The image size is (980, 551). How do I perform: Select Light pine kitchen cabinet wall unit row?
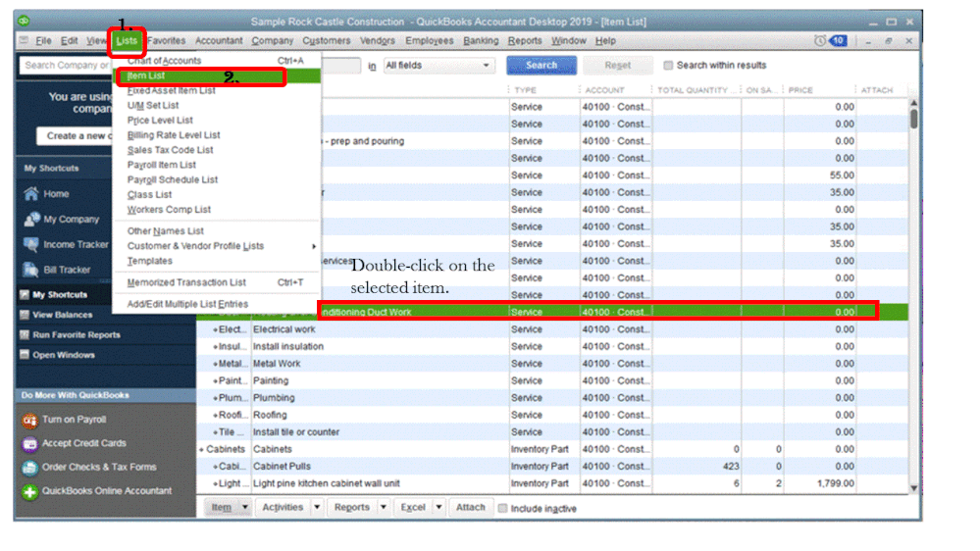click(x=552, y=483)
